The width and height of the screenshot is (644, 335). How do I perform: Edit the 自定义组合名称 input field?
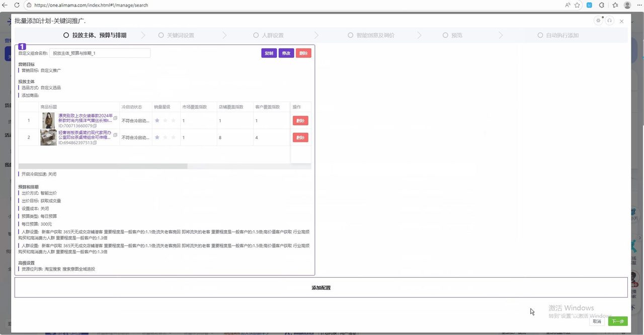(x=100, y=53)
